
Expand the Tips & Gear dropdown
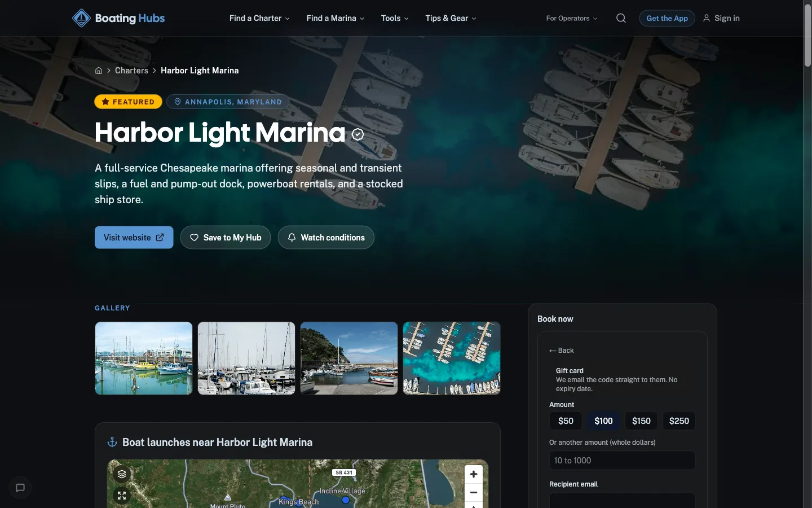tap(451, 18)
